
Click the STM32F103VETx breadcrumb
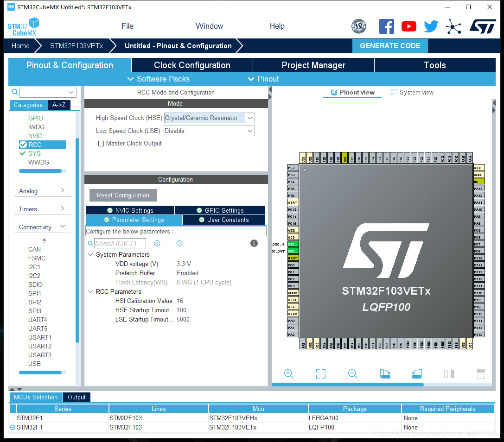77,46
